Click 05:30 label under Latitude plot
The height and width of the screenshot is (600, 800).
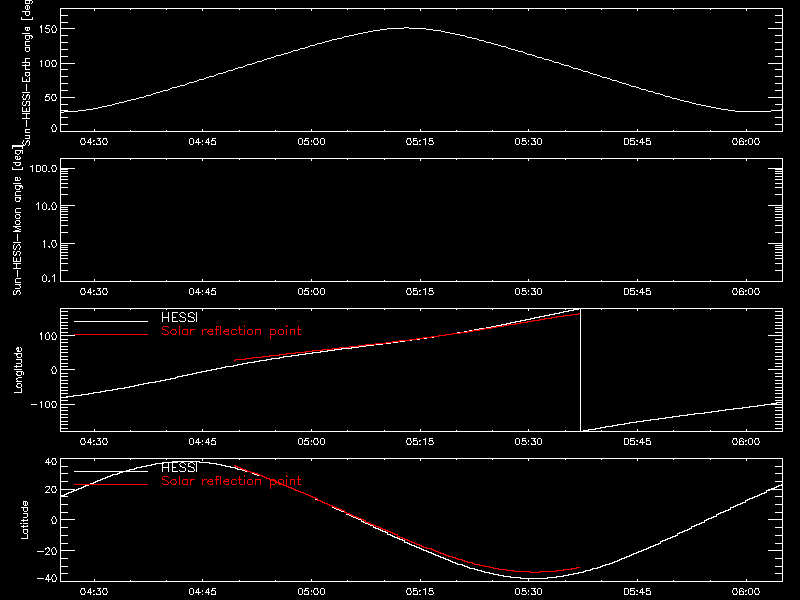point(529,592)
